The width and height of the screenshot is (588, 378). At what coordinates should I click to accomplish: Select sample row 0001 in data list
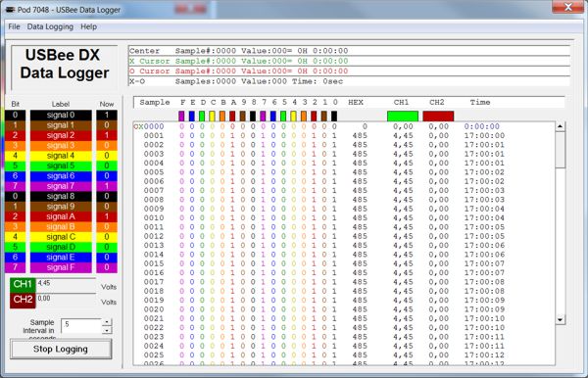click(344, 135)
